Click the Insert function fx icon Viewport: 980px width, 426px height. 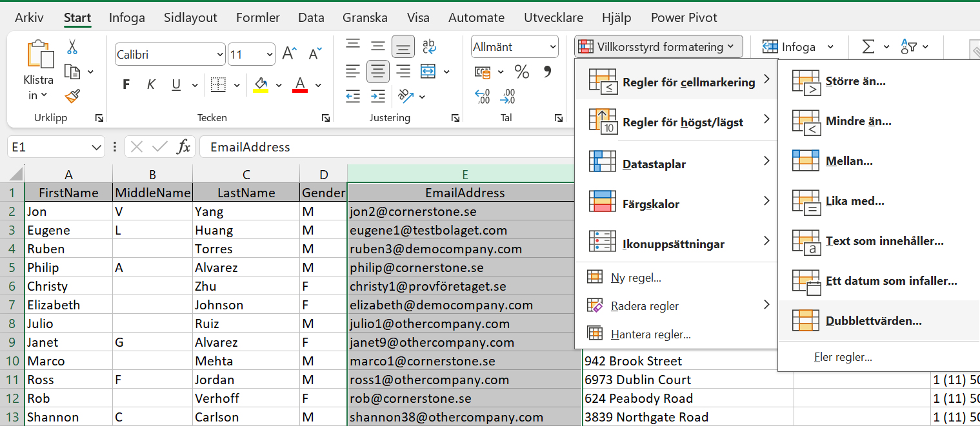click(183, 147)
